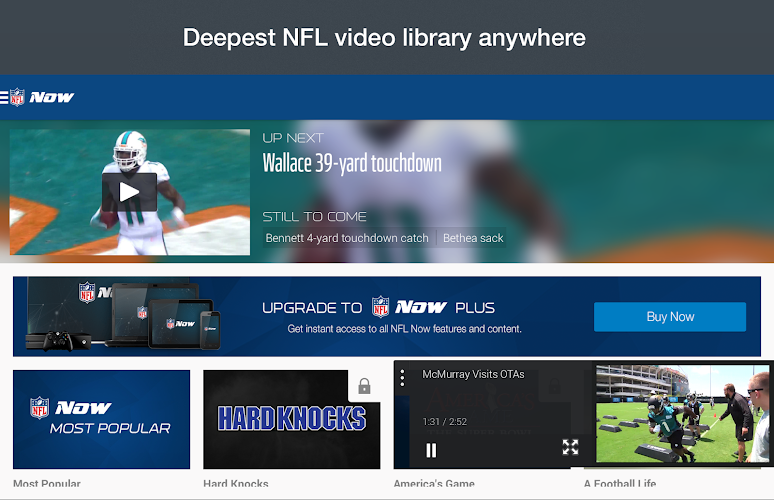
Task: Click the lock icon on Hard Knocks
Action: click(364, 385)
